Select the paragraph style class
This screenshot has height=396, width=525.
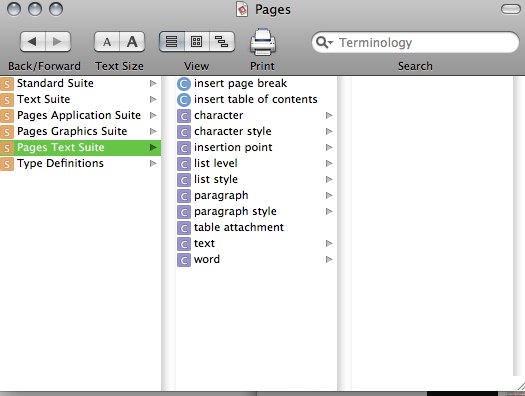256,212
